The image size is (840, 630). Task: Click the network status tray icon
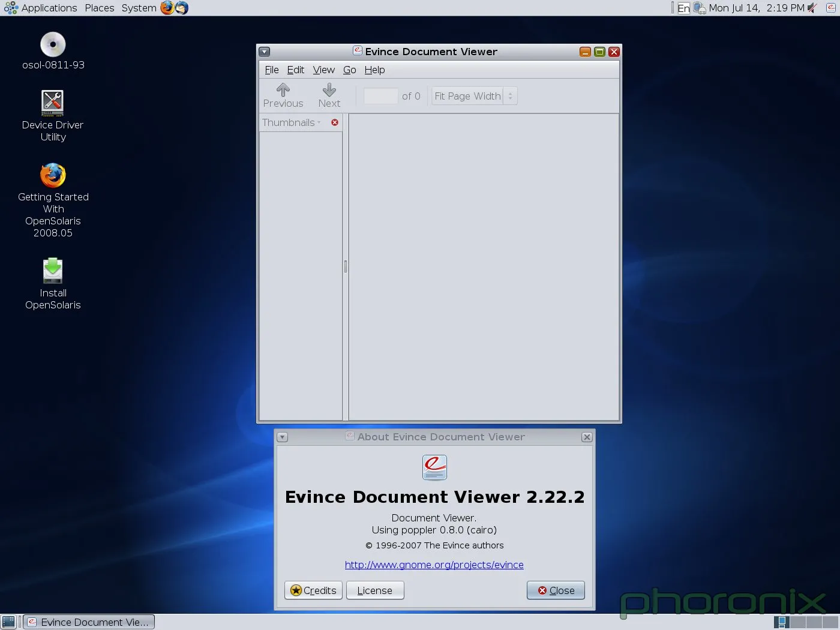click(700, 8)
